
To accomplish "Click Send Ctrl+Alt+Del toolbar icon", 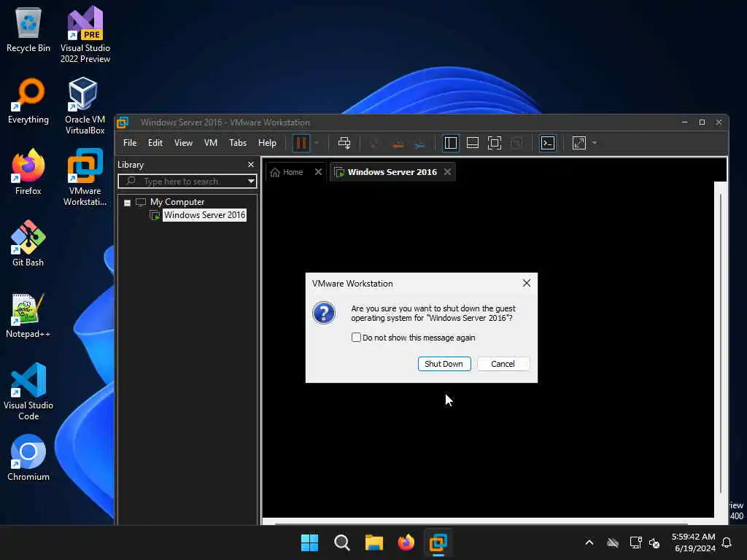I will pyautogui.click(x=344, y=143).
